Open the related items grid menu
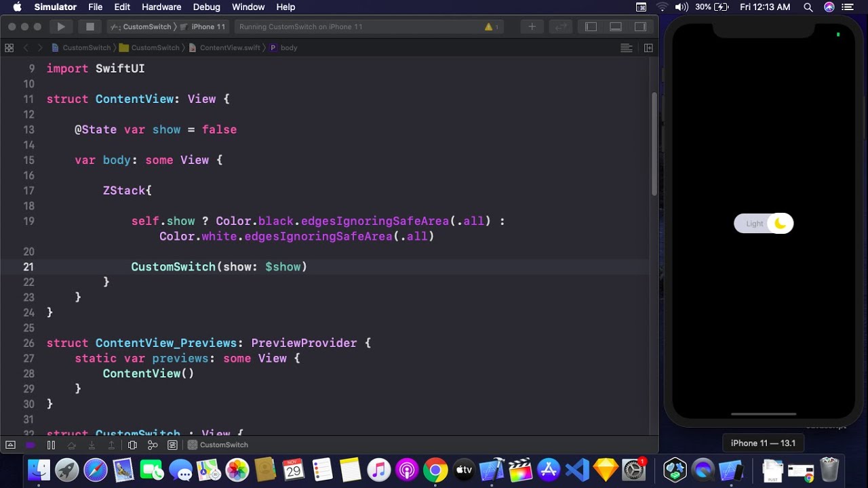 click(x=9, y=47)
